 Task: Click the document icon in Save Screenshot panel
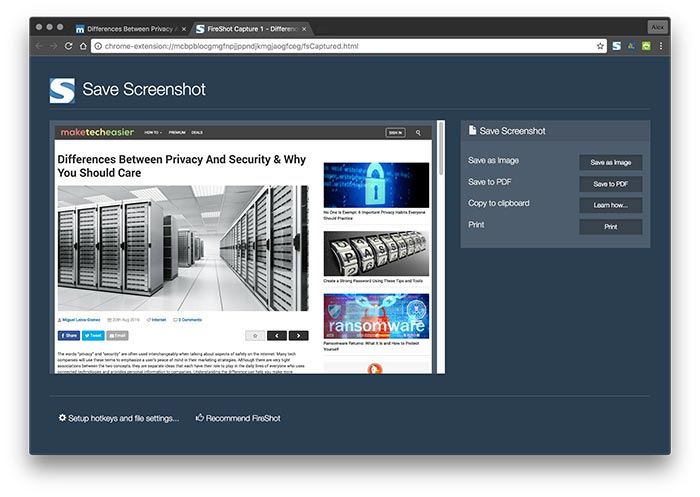472,130
